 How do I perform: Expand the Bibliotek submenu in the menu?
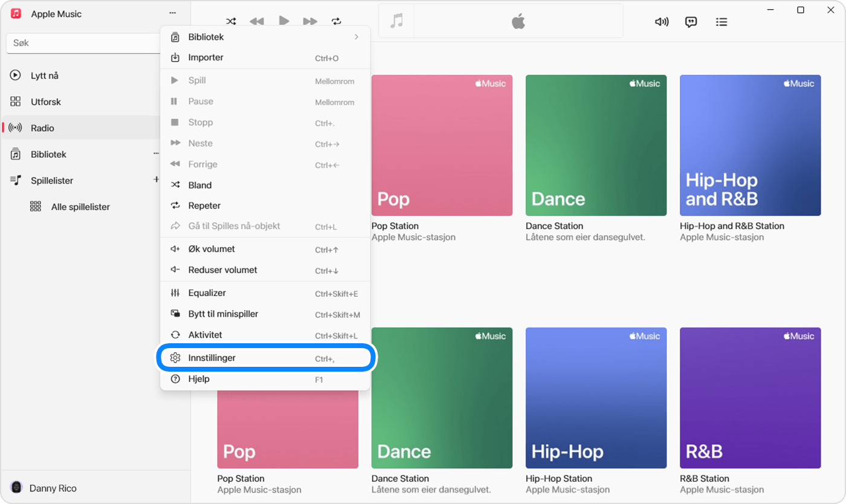[x=265, y=37]
